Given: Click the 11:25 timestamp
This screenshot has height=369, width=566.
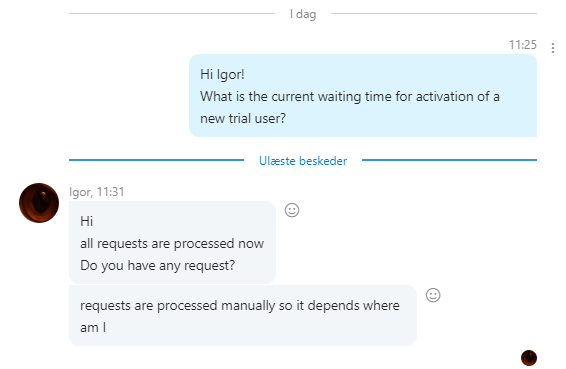Looking at the screenshot, I should click(523, 45).
